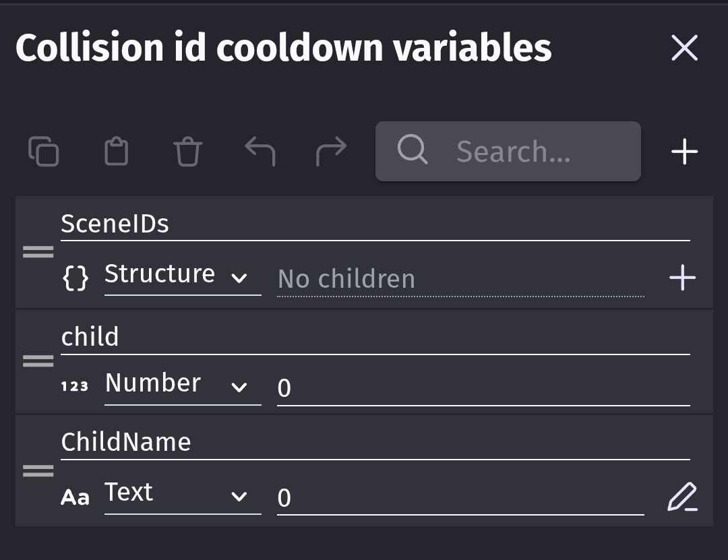
Task: Open the Number type dropdown for child
Action: click(x=182, y=385)
